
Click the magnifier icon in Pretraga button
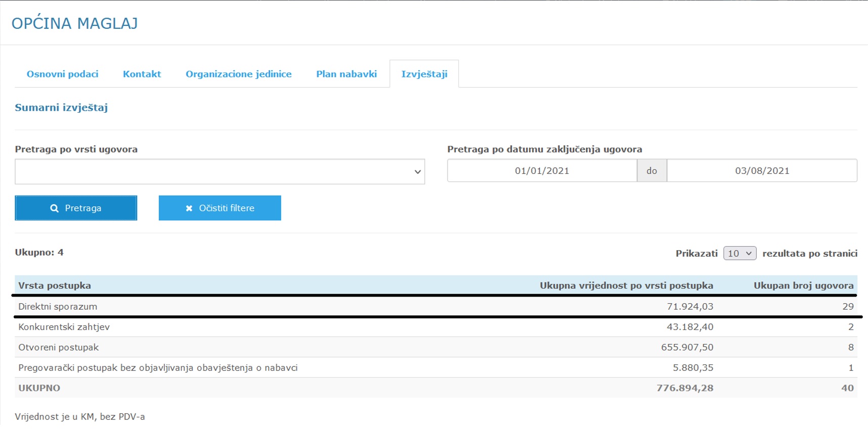tap(54, 208)
